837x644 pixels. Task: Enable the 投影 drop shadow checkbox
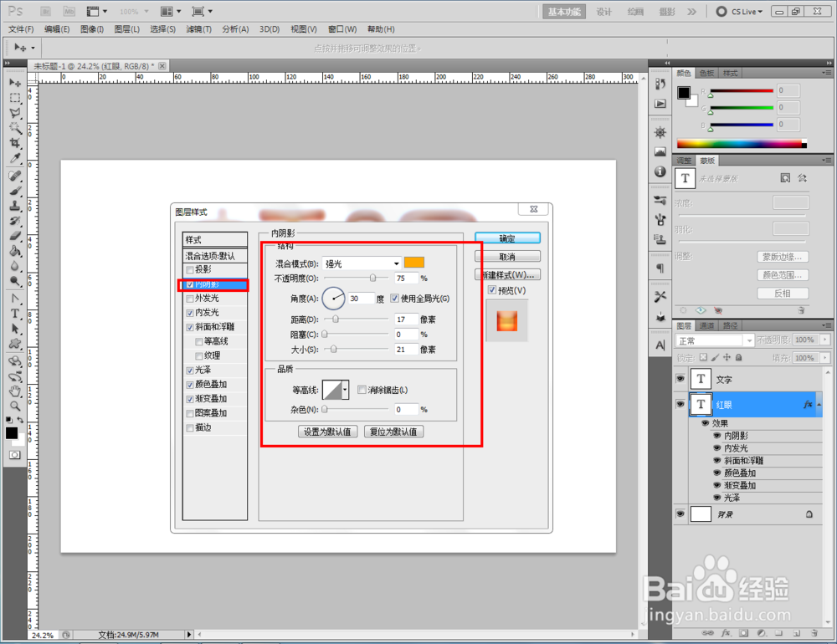(190, 270)
